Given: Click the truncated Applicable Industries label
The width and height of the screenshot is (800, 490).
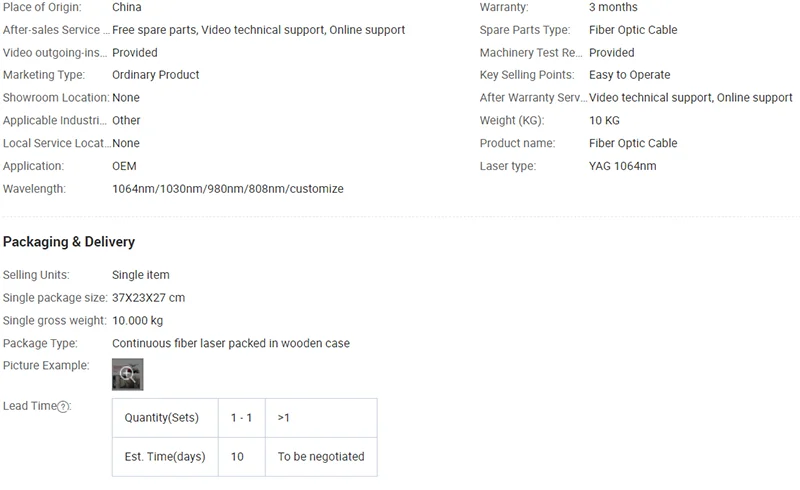Looking at the screenshot, I should click(x=55, y=121).
